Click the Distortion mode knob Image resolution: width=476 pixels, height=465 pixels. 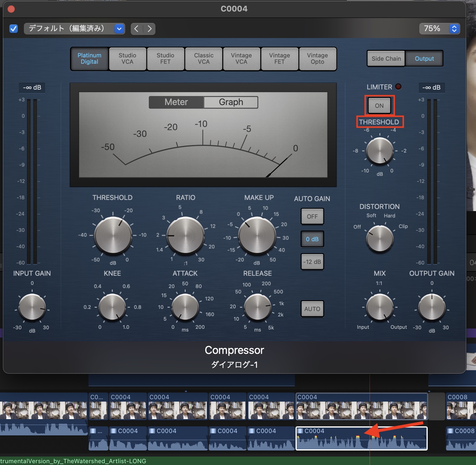pyautogui.click(x=379, y=238)
